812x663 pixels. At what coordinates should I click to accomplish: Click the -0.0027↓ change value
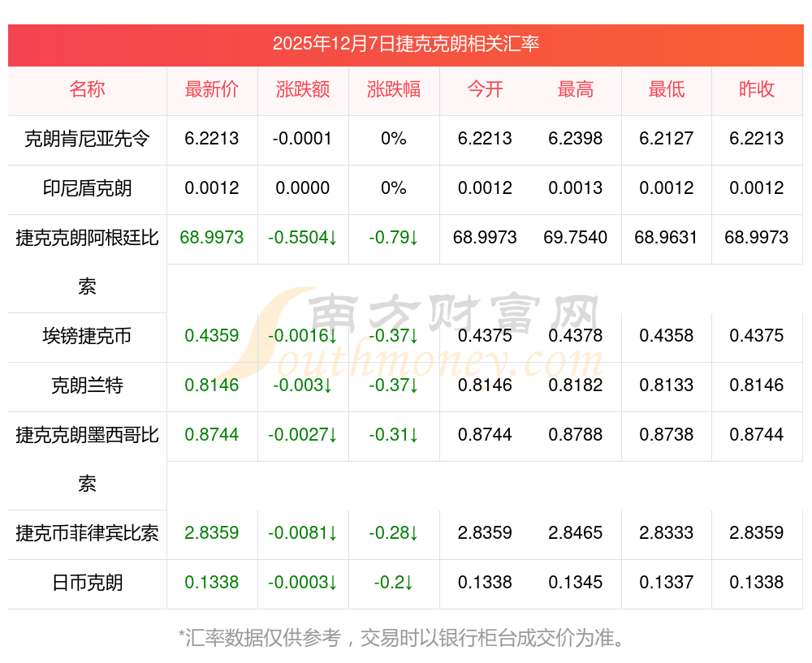coord(302,435)
